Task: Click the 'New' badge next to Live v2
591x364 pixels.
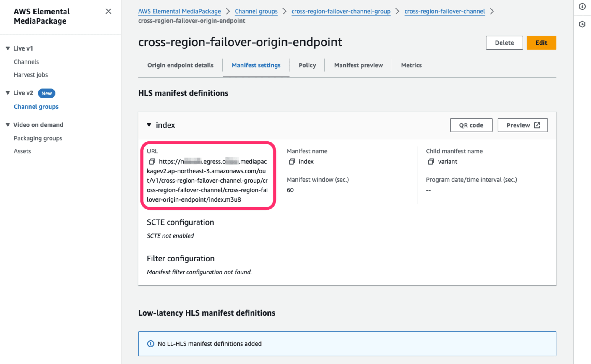Action: click(x=47, y=93)
